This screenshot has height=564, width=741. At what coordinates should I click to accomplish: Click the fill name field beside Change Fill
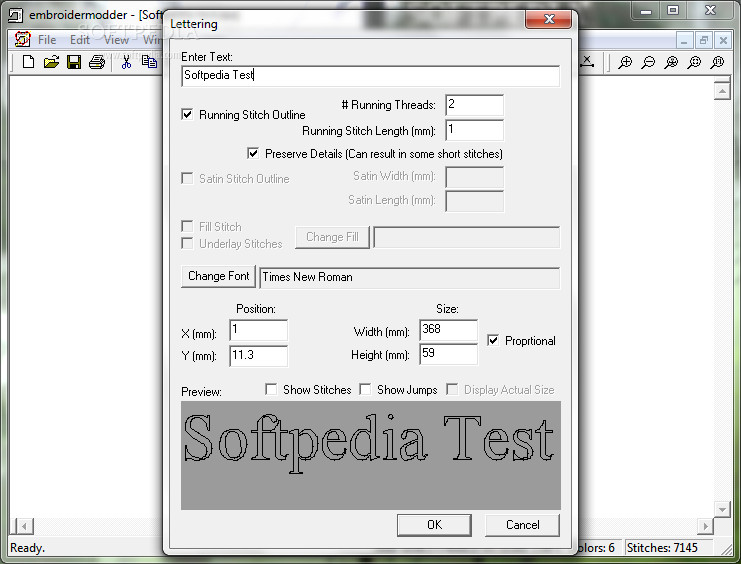point(466,237)
